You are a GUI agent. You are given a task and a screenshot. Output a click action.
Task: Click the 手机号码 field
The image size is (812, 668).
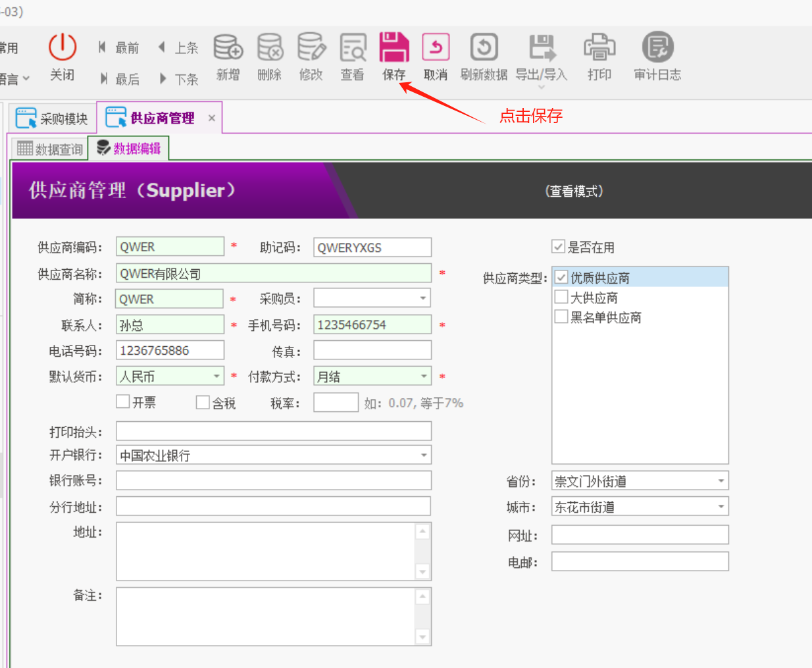372,324
